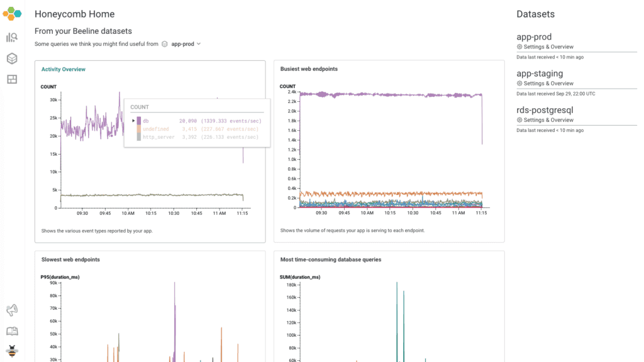This screenshot has width=644, height=362.
Task: Click 'Shows the various event types' description
Action: coord(97,231)
